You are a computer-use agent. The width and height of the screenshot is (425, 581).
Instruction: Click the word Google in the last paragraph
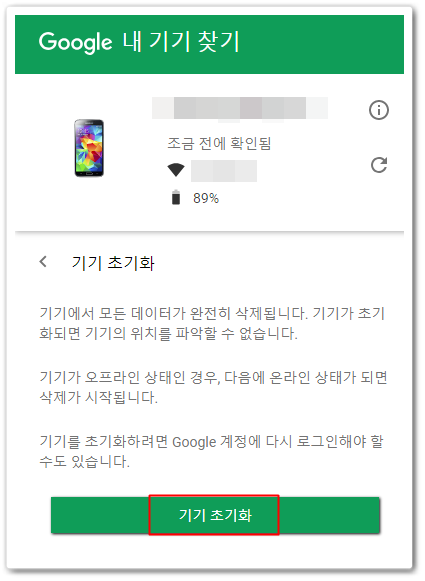194,442
